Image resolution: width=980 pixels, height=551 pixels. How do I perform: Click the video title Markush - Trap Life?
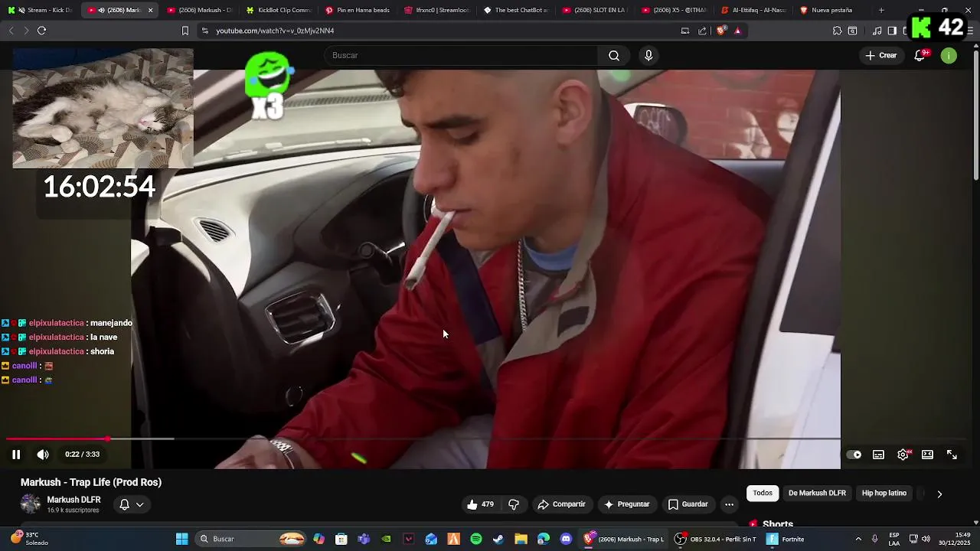(91, 482)
